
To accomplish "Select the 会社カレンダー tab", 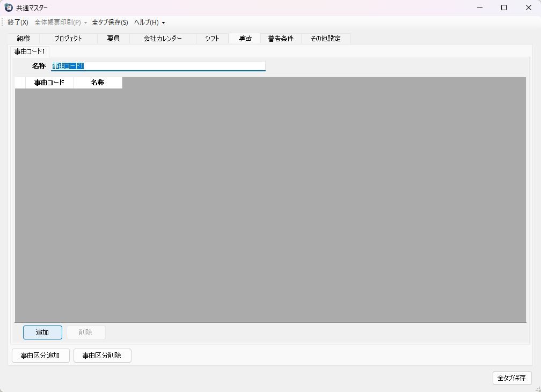I will point(163,39).
